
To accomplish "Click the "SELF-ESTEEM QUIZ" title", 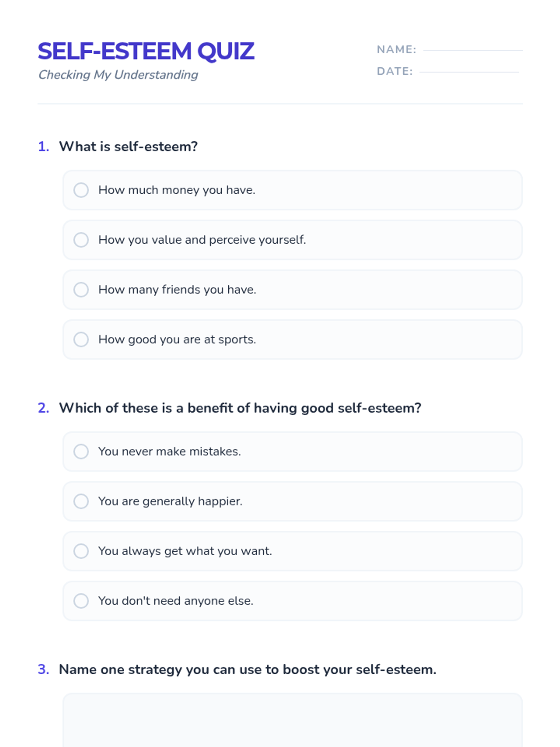I will tap(146, 51).
